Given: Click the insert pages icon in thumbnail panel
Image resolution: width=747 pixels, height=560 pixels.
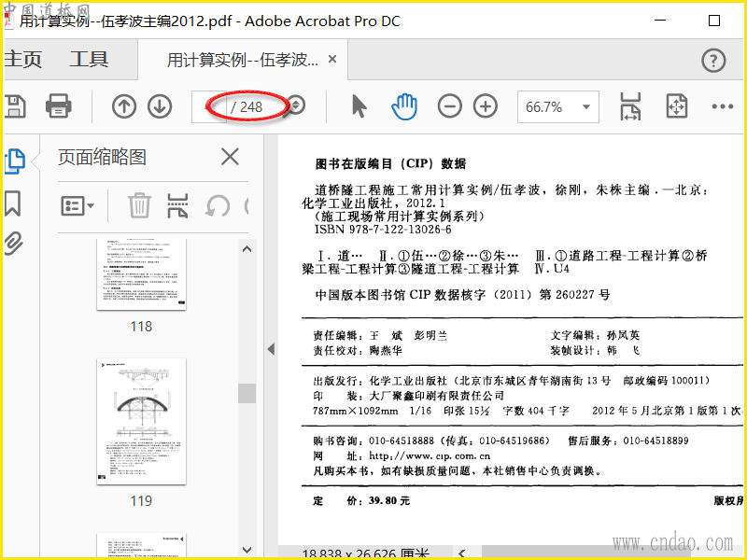Looking at the screenshot, I should pyautogui.click(x=177, y=205).
